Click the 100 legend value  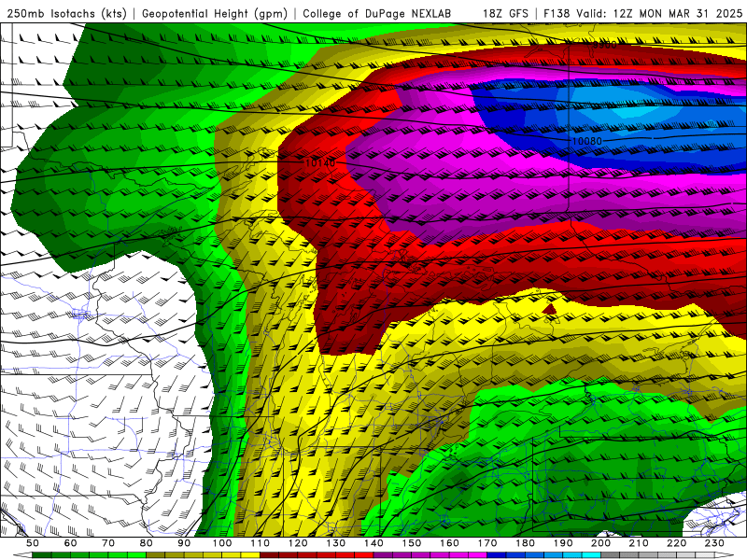pyautogui.click(x=222, y=543)
